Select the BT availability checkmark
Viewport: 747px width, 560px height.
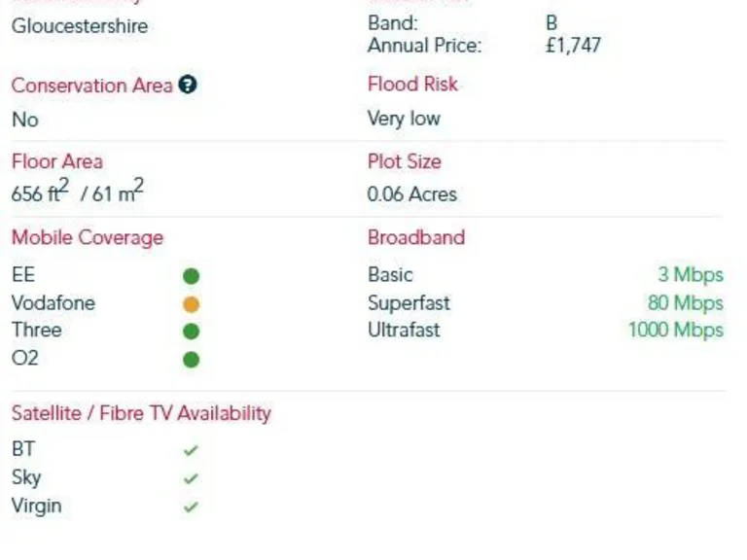point(191,450)
